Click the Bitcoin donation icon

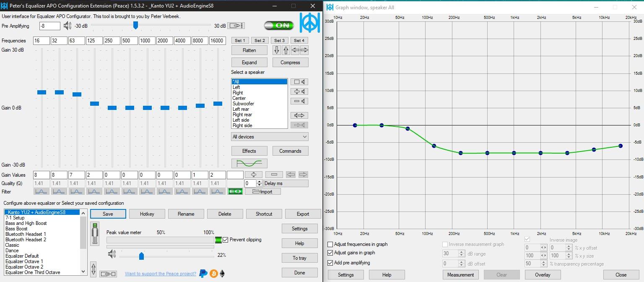[x=213, y=274]
